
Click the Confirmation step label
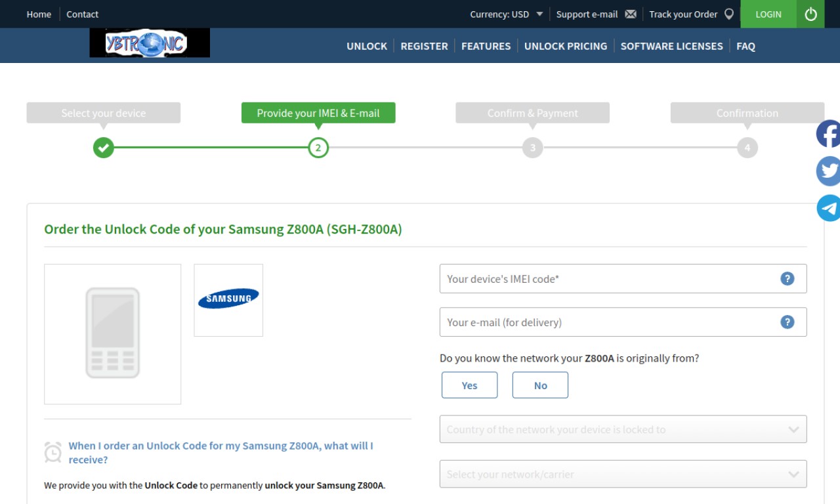coord(747,113)
